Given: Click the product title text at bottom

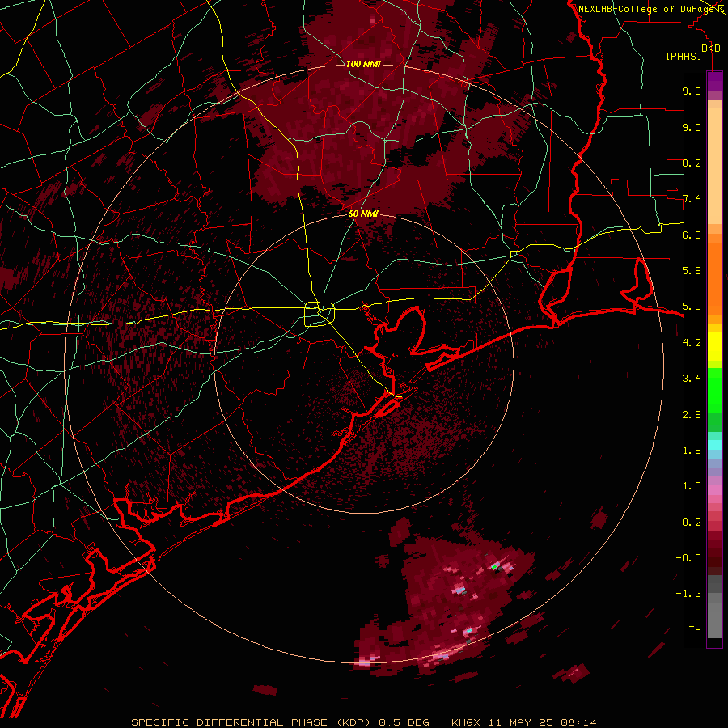Looking at the screenshot, I should click(x=363, y=722).
